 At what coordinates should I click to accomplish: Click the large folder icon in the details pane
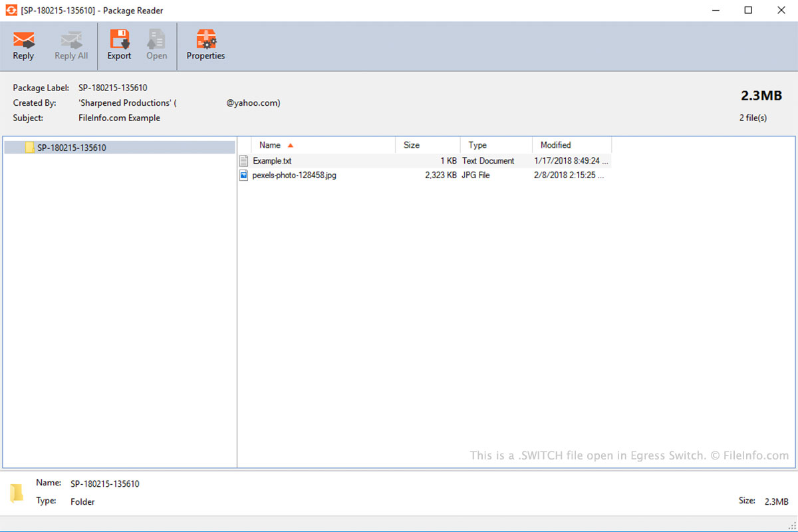(x=17, y=493)
